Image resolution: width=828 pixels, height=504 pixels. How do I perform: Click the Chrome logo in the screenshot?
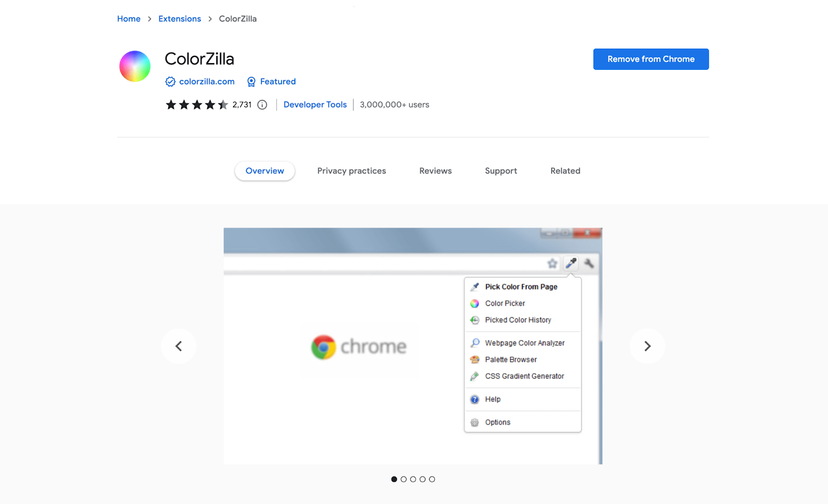tap(324, 347)
